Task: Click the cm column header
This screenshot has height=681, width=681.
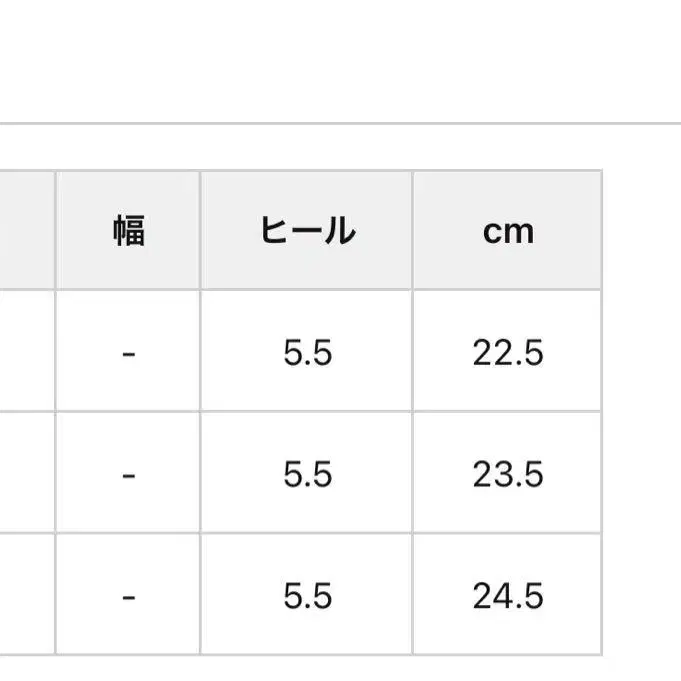Action: coord(508,231)
